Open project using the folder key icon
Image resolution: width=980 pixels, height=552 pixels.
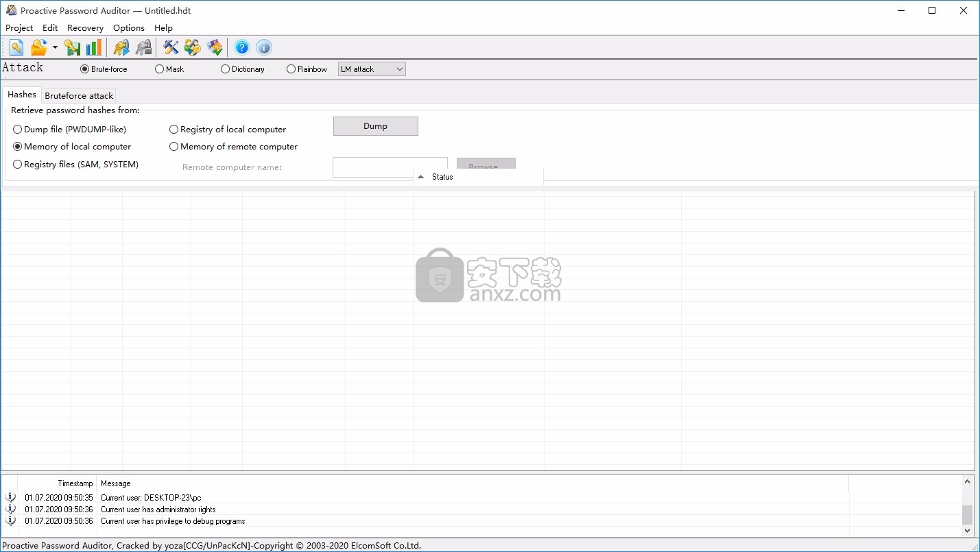pyautogui.click(x=39, y=47)
